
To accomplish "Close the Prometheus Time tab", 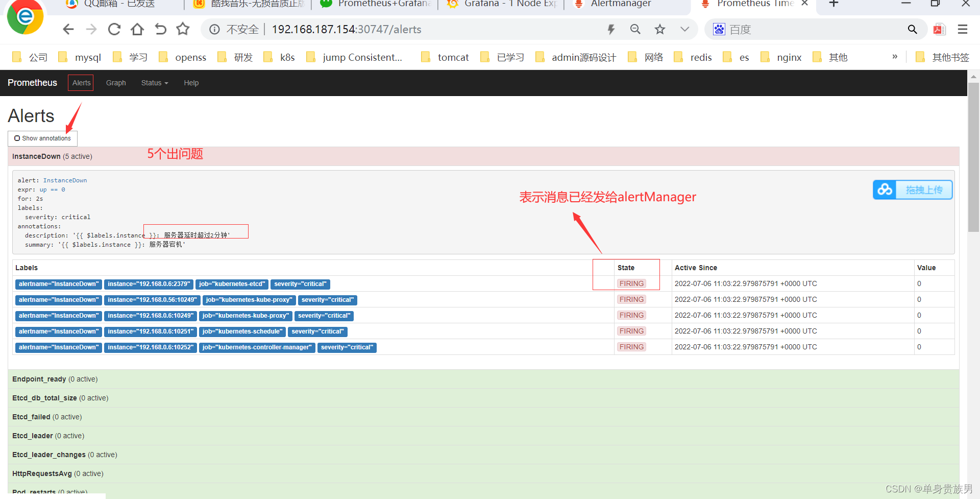I will click(805, 4).
